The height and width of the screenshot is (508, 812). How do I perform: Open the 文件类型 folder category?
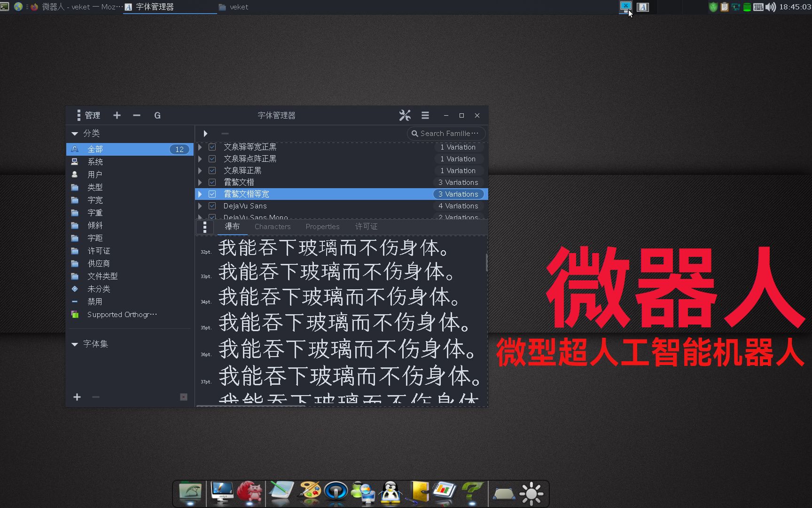pyautogui.click(x=130, y=276)
